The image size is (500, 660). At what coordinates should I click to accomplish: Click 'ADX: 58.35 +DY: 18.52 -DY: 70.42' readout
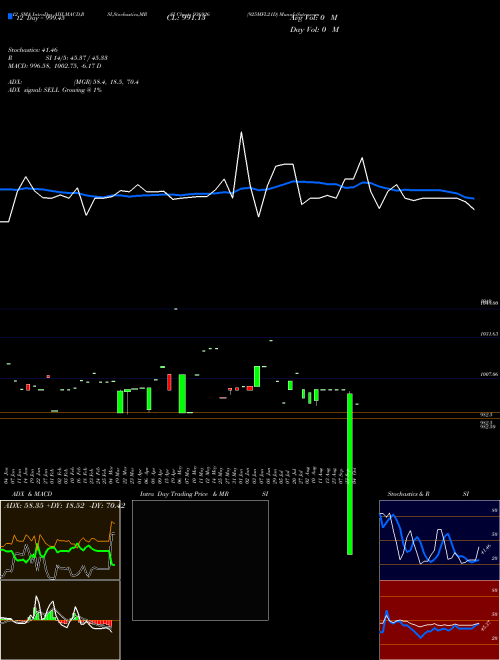[x=64, y=506]
